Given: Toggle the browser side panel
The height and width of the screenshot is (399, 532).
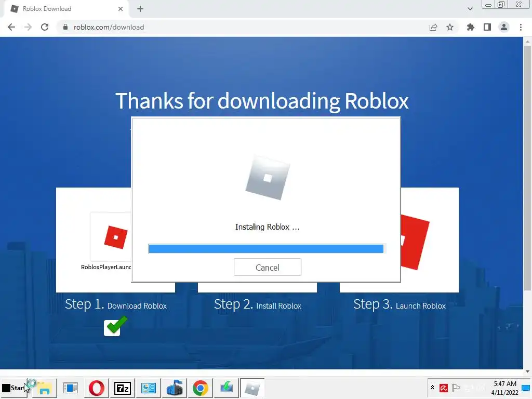Looking at the screenshot, I should (487, 27).
